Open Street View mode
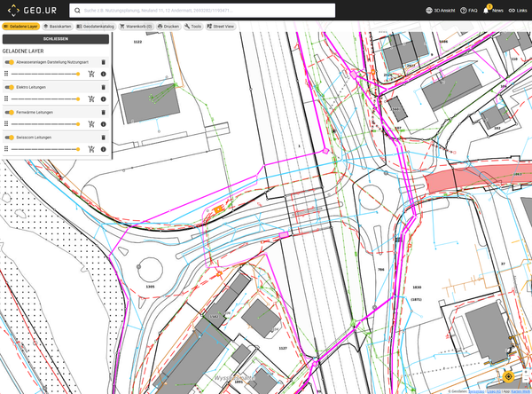 click(221, 27)
